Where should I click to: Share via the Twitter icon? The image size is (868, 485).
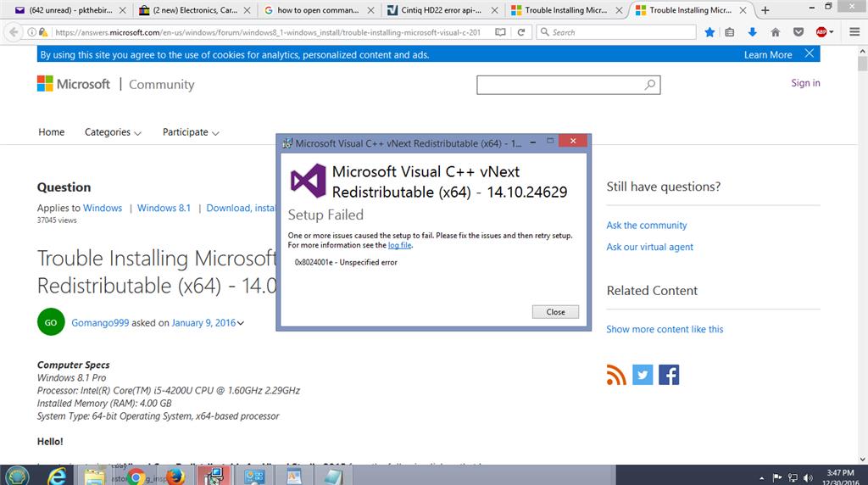pyautogui.click(x=643, y=375)
